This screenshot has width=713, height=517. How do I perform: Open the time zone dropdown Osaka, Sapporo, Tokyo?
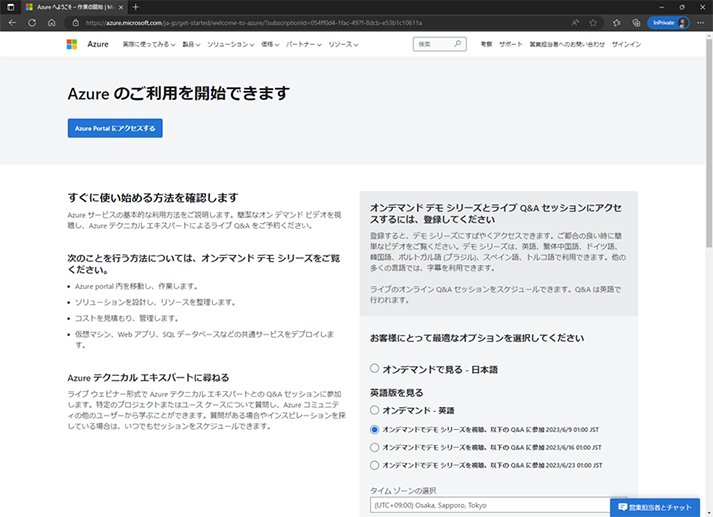coord(498,505)
